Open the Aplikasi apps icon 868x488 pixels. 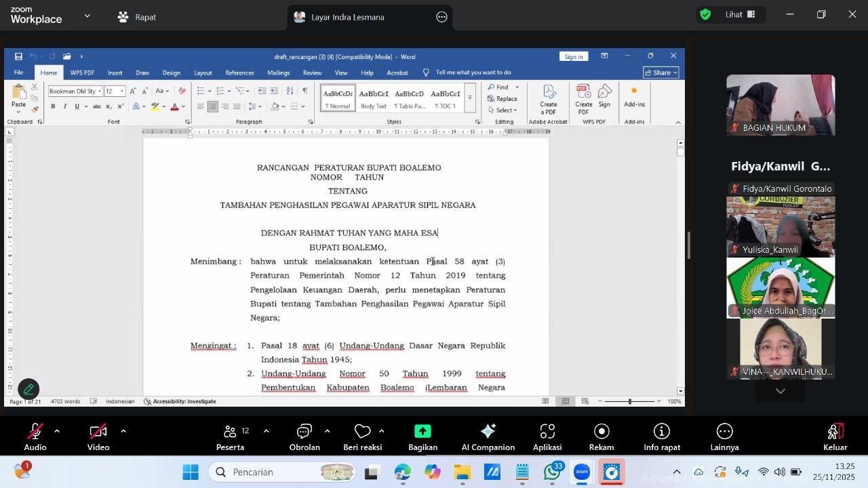pos(547,437)
